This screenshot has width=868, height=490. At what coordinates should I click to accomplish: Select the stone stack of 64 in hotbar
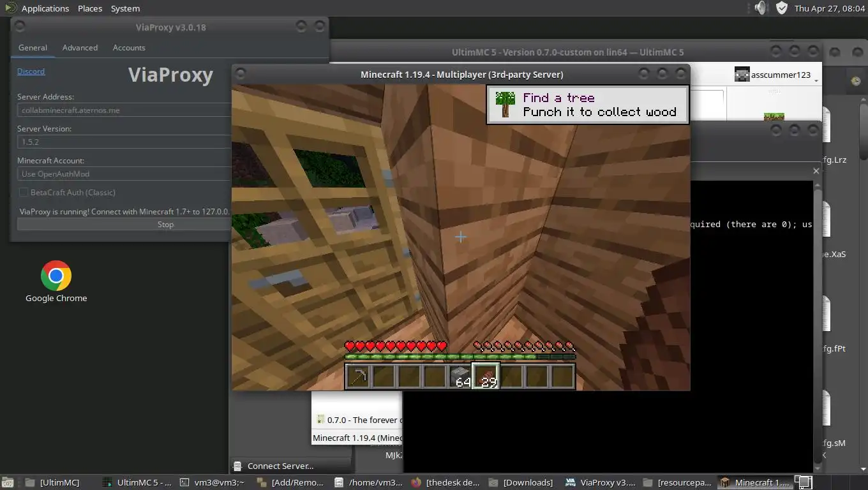[x=460, y=376]
